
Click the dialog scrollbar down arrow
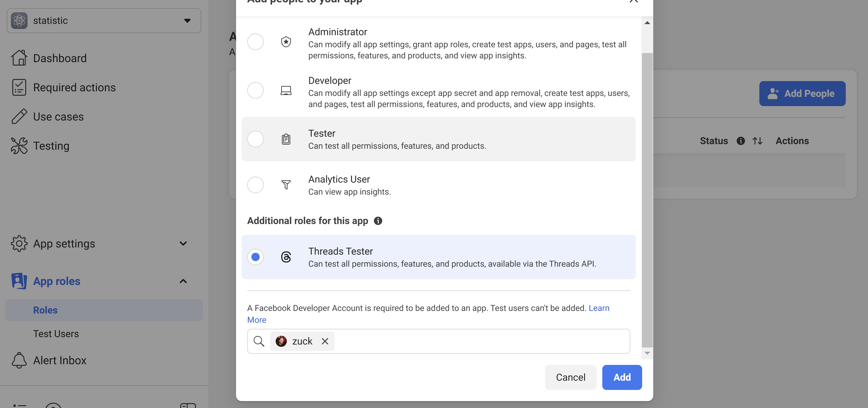647,353
